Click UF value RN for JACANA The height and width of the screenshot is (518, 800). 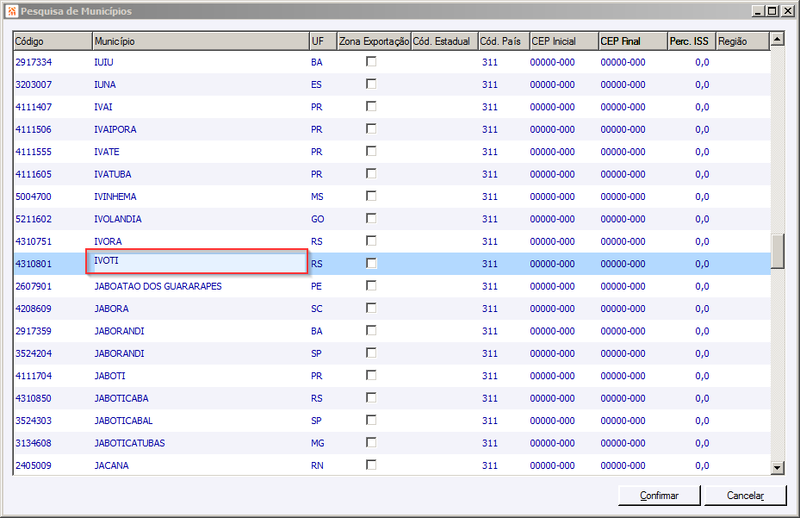[317, 465]
